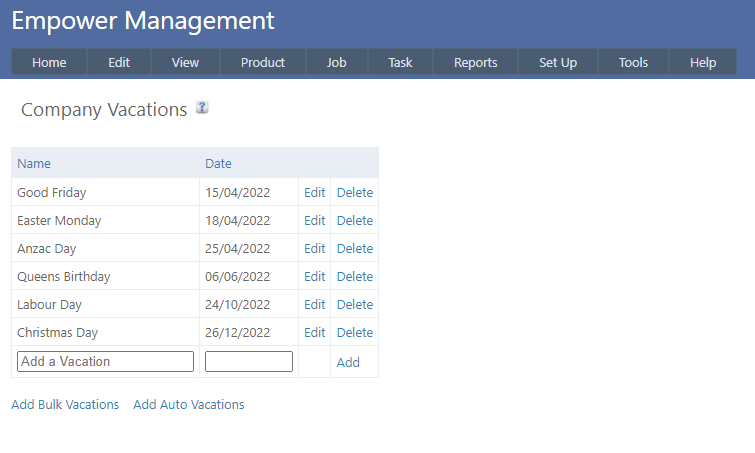Delete the Christmas Day entry

[354, 333]
